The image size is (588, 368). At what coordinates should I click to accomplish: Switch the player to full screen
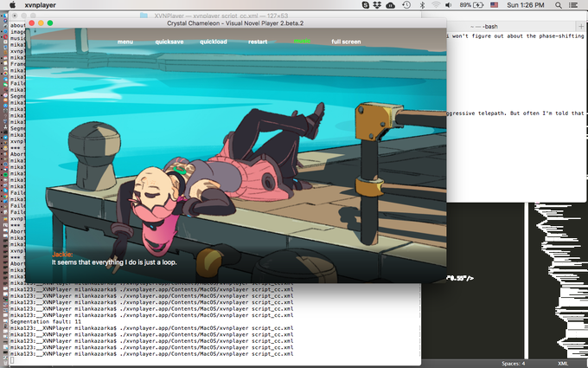pyautogui.click(x=346, y=42)
